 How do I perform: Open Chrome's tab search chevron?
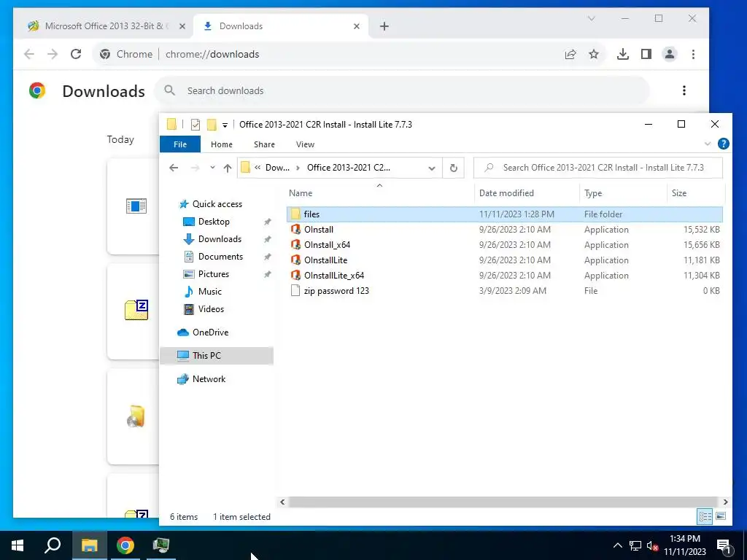point(591,18)
